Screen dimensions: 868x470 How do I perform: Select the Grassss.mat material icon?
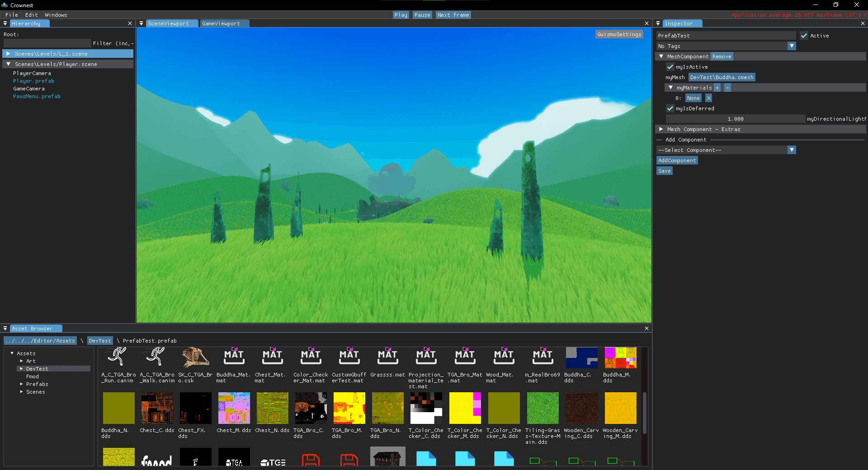387,357
